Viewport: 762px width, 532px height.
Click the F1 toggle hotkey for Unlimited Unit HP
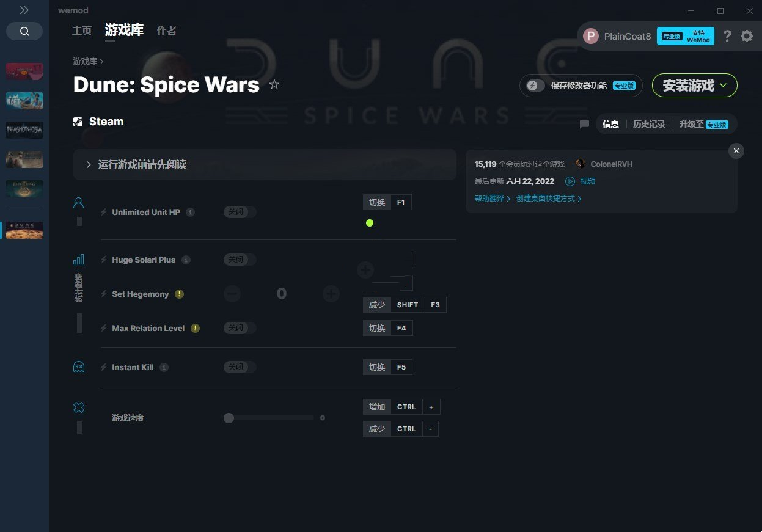click(387, 202)
